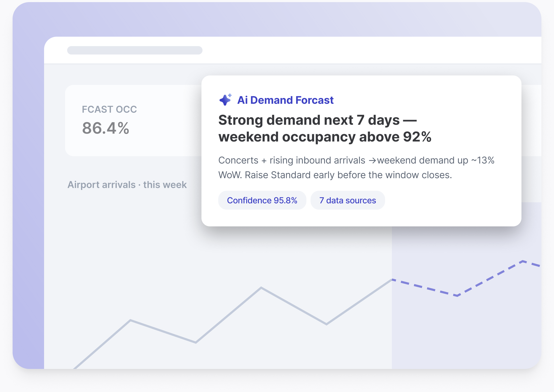Select the first peak of solid gray line
The width and height of the screenshot is (554, 392).
tap(130, 320)
